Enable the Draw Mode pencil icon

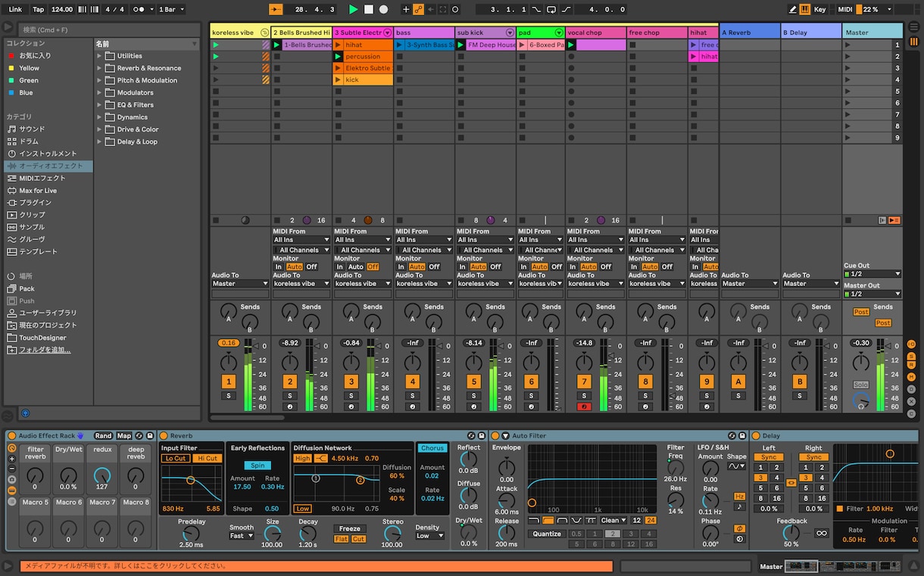[x=792, y=9]
